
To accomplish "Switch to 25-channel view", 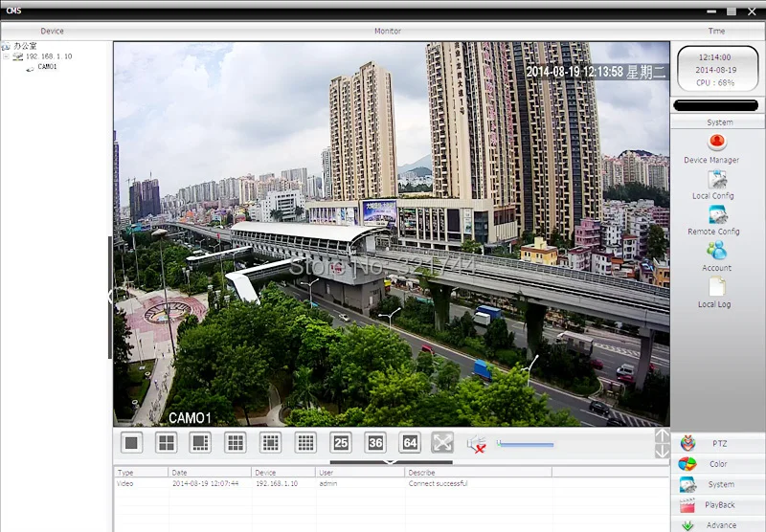I will [341, 443].
